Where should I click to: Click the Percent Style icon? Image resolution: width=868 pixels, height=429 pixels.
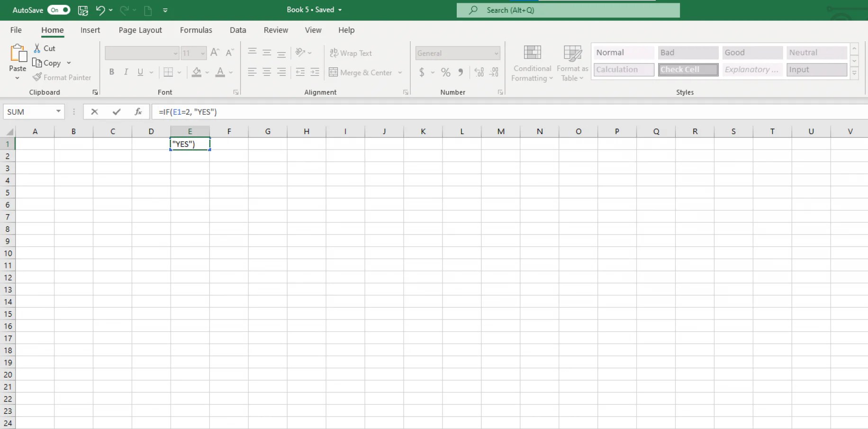(445, 72)
